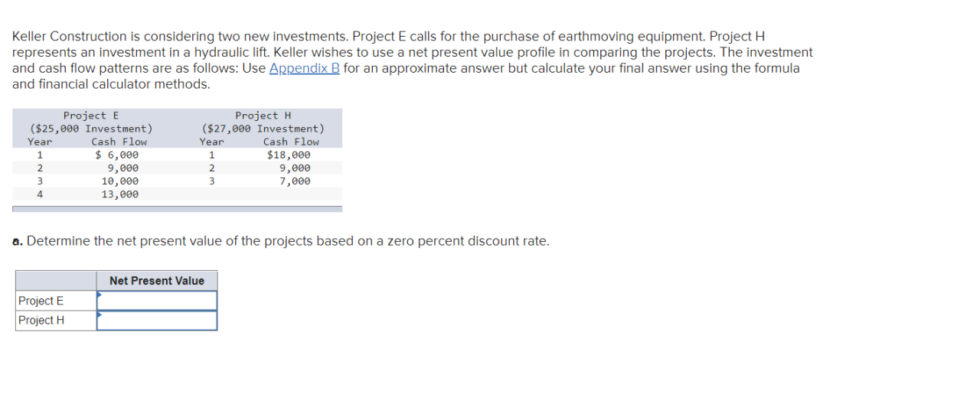
Task: Select the $18,000 cash flow cell
Action: click(x=289, y=155)
